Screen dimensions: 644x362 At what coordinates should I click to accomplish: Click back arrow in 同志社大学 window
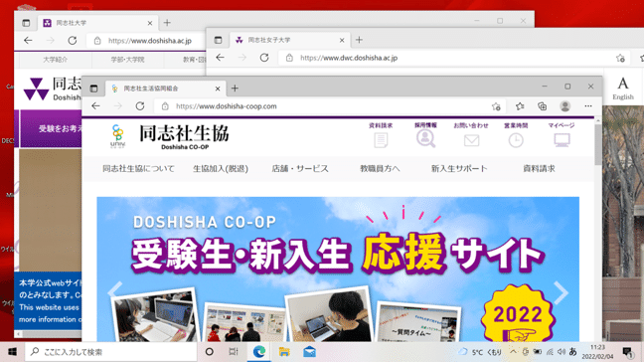click(28, 40)
